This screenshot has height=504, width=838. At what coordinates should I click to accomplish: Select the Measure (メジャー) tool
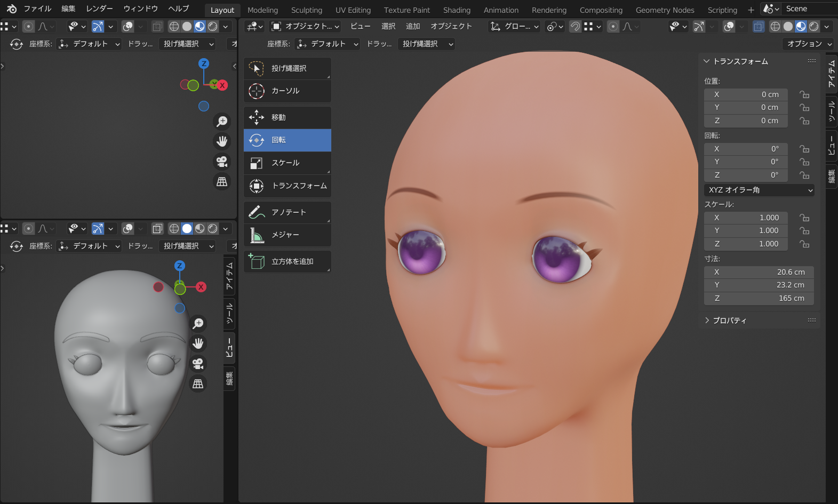[287, 235]
